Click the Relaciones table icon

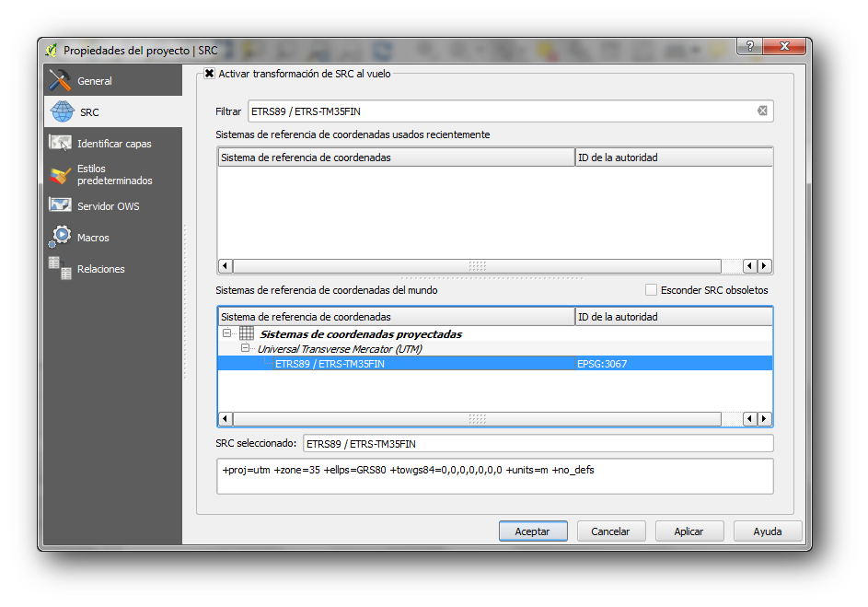[60, 268]
